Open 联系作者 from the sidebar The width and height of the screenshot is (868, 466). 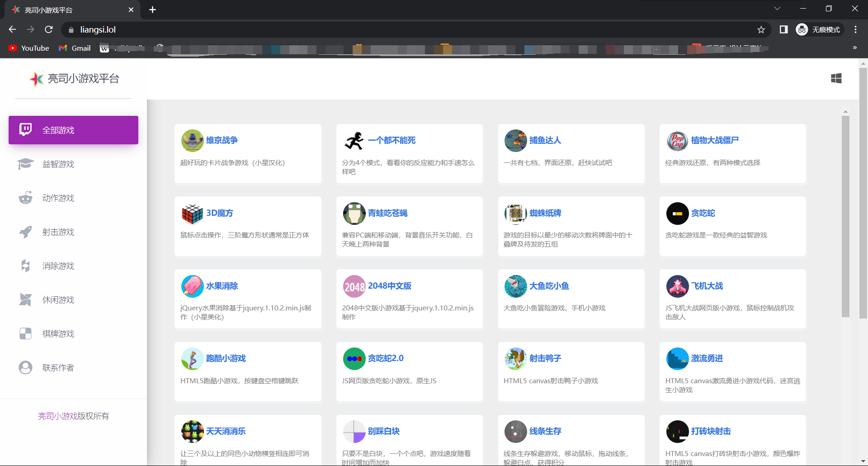[58, 368]
